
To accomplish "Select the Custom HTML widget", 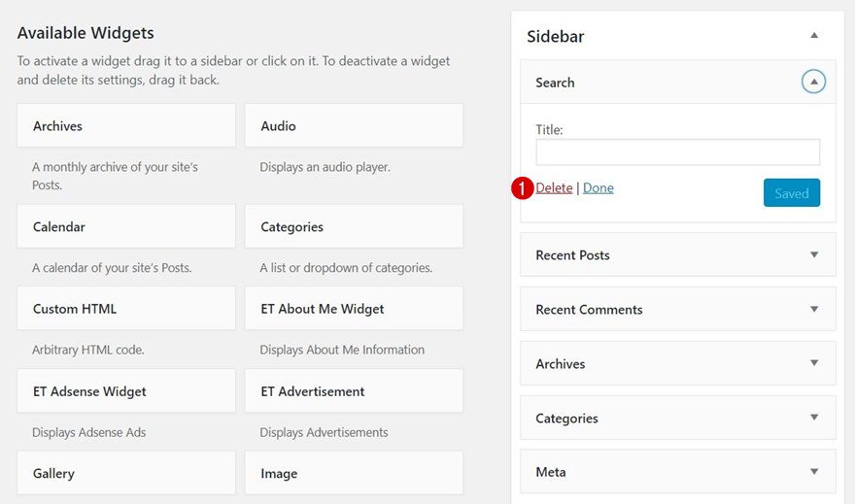I will 126,309.
